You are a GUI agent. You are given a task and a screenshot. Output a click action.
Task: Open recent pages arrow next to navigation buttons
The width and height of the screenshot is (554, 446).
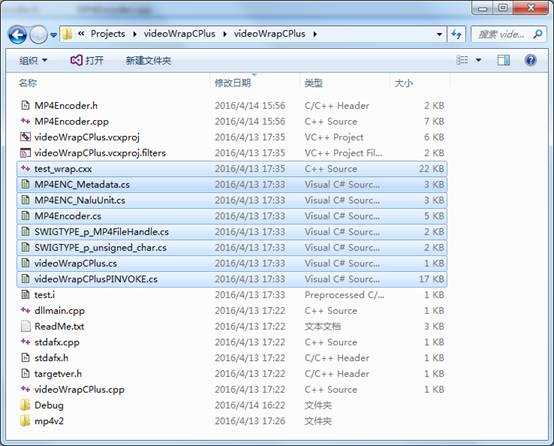tap(53, 35)
